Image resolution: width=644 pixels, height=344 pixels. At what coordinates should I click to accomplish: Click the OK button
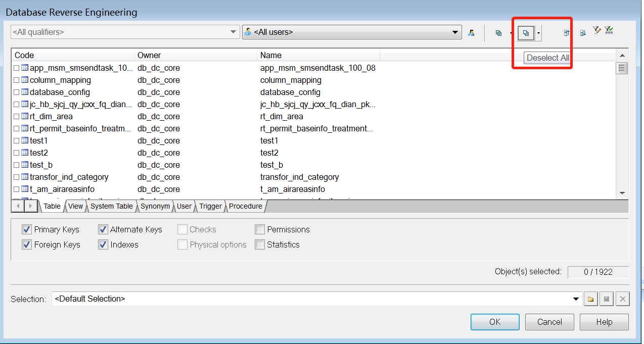point(495,322)
